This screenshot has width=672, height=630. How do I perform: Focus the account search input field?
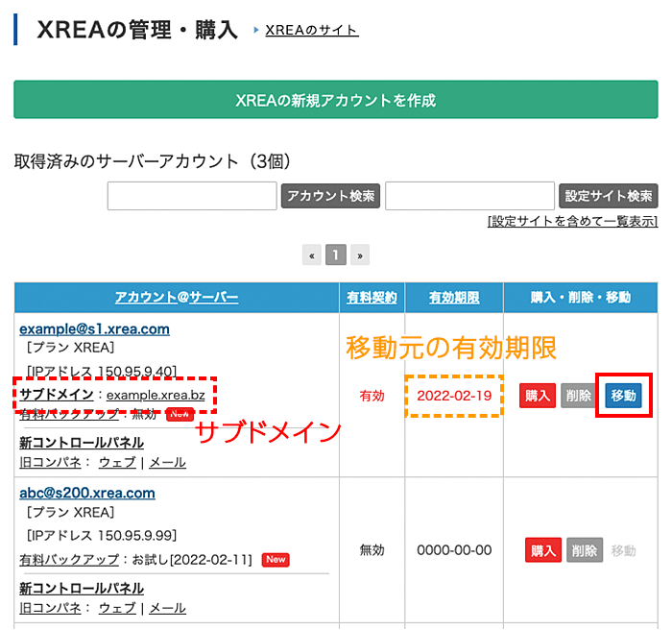pyautogui.click(x=192, y=196)
